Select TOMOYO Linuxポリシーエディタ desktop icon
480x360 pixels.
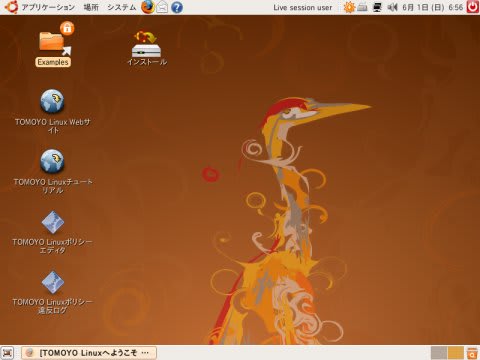(53, 232)
